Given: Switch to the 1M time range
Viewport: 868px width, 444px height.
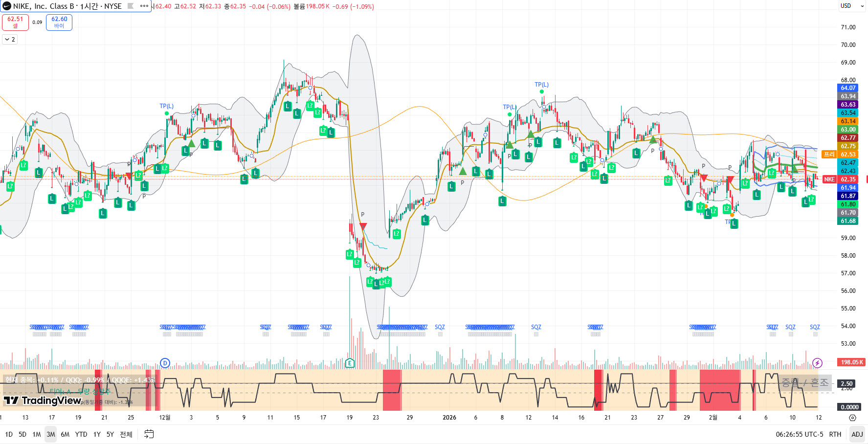Looking at the screenshot, I should coord(37,434).
